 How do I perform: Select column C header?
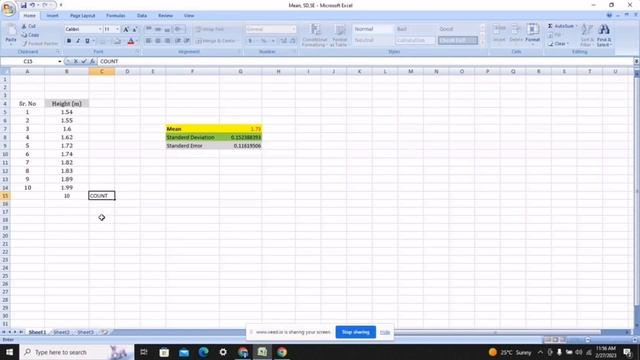(102, 71)
